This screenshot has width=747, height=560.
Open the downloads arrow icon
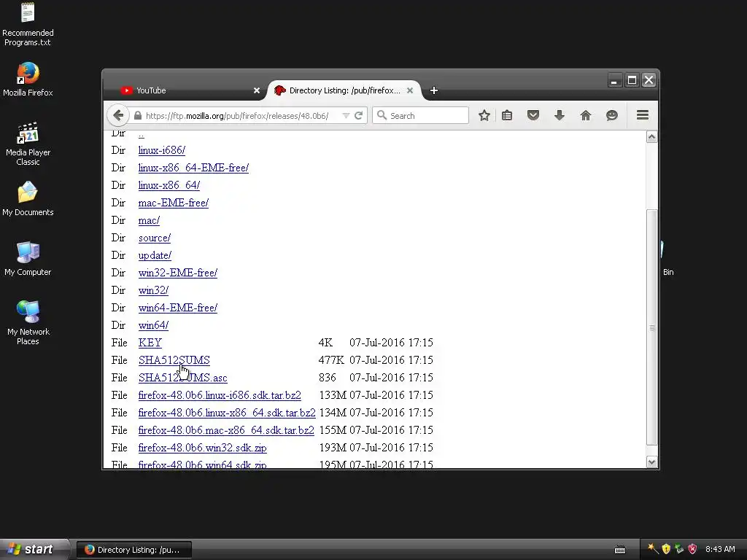560,115
